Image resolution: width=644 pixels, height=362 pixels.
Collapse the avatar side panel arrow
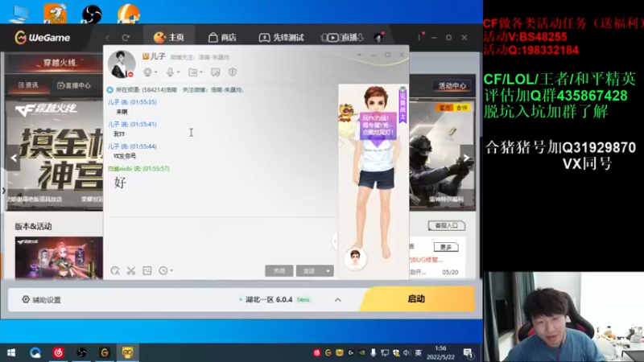pos(335,241)
